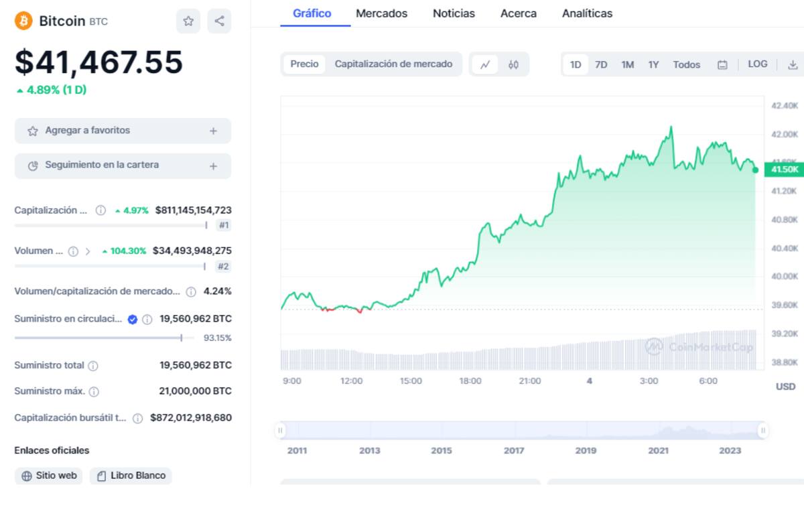Click left handle of timeline range slider

(x=280, y=430)
